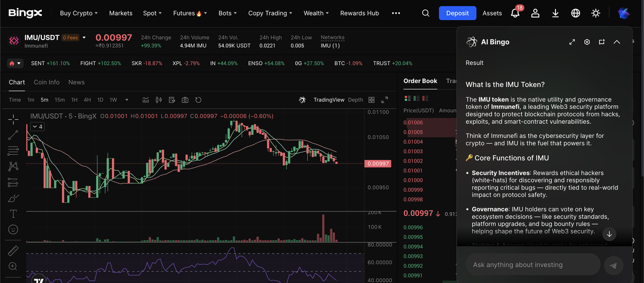This screenshot has width=644, height=283.
Task: Open the Copy Trading menu
Action: click(x=270, y=14)
